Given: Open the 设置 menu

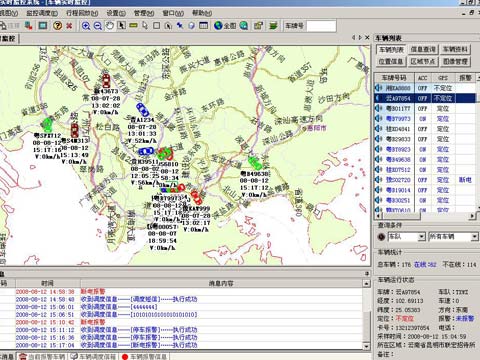Looking at the screenshot, I should 116,13.
